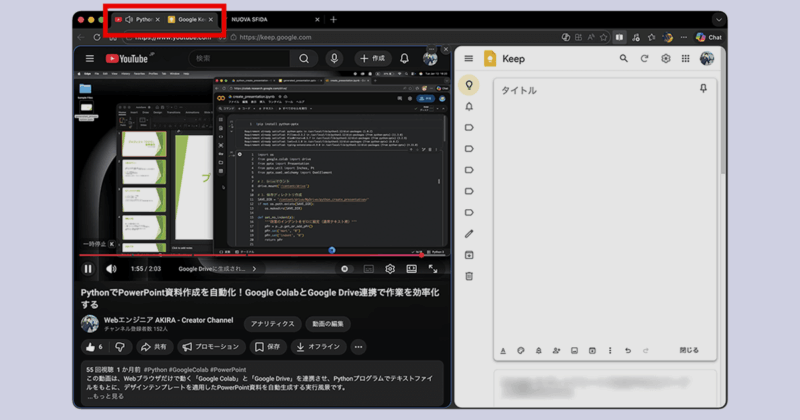The image size is (800, 420).
Task: Open Copilot Chat in browser toolbar
Action: click(709, 37)
